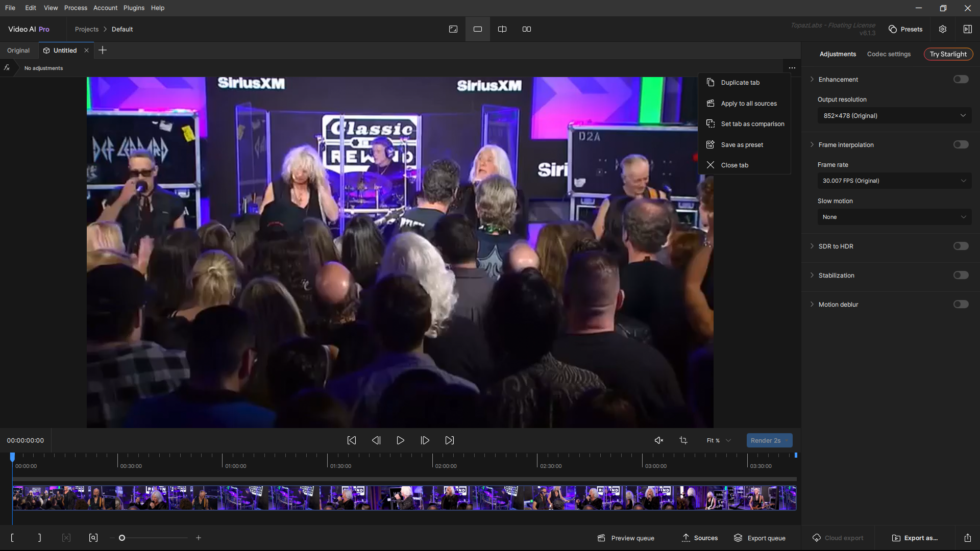Click the Cloud export button
This screenshot has width=980, height=551.
tap(838, 538)
